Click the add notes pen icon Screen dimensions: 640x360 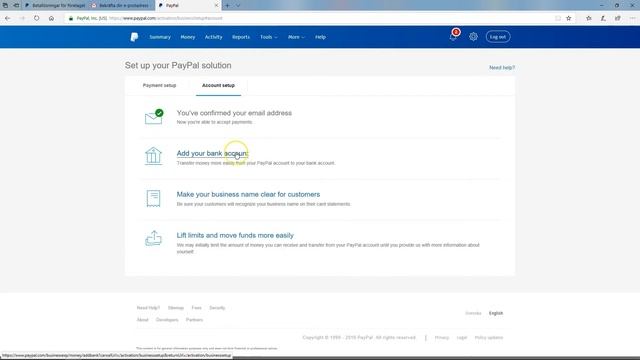point(603,18)
